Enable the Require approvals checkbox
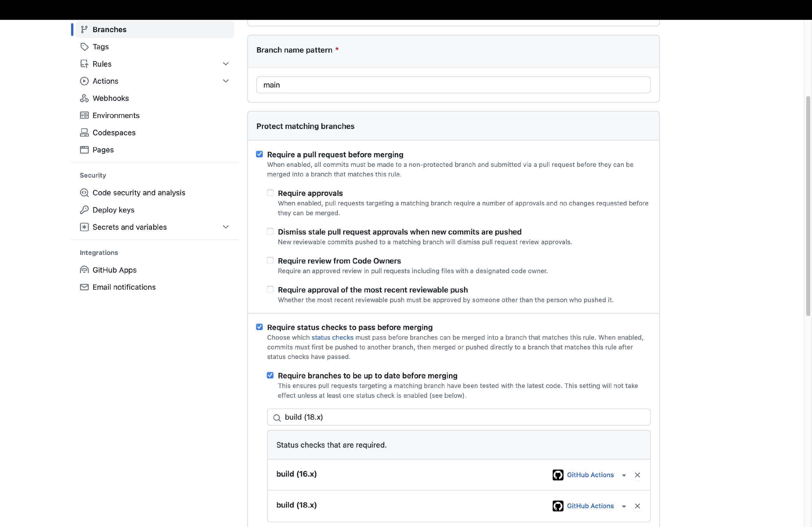The image size is (812, 527). click(x=270, y=193)
